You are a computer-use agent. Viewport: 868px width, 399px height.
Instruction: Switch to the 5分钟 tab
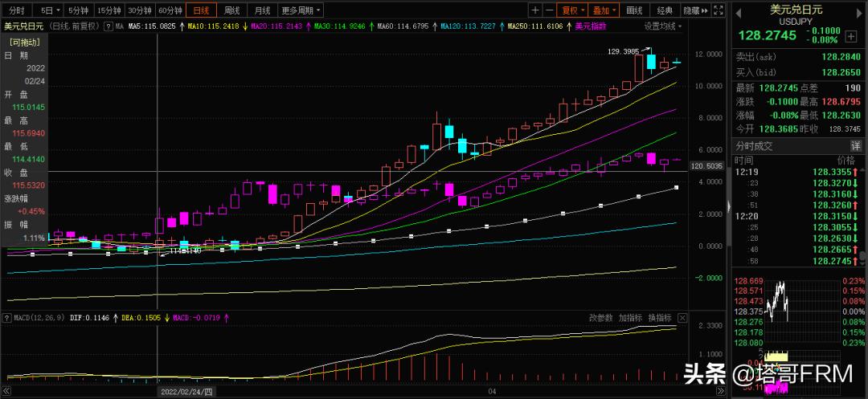point(78,10)
